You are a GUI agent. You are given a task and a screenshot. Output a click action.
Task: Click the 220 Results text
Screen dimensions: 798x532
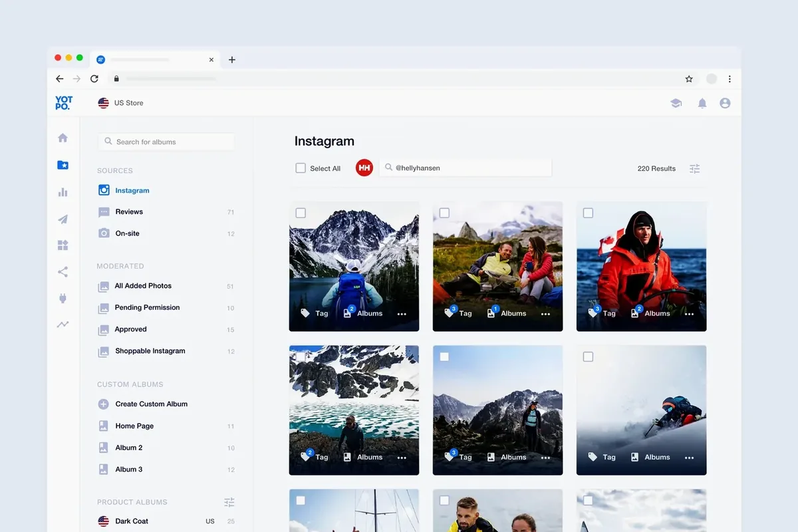tap(656, 169)
